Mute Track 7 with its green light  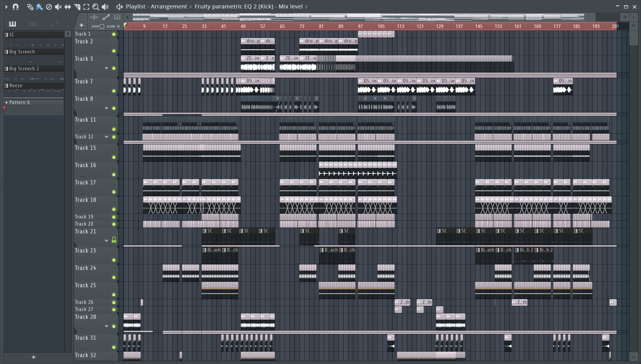[x=114, y=91]
